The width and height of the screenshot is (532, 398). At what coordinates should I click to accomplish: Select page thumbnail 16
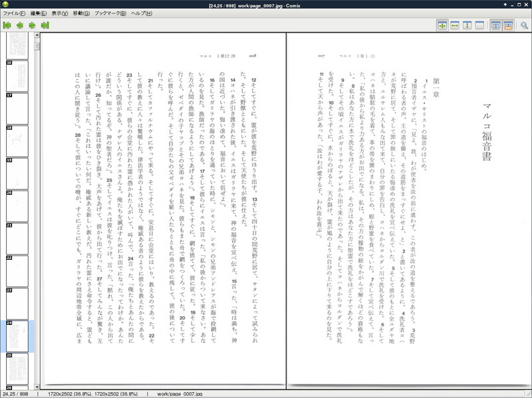click(x=17, y=76)
